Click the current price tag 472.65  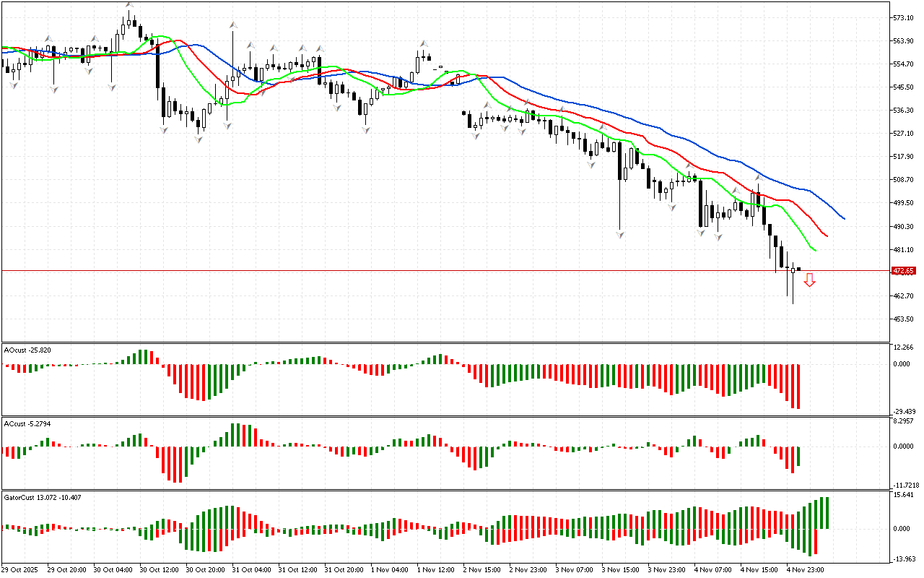903,271
